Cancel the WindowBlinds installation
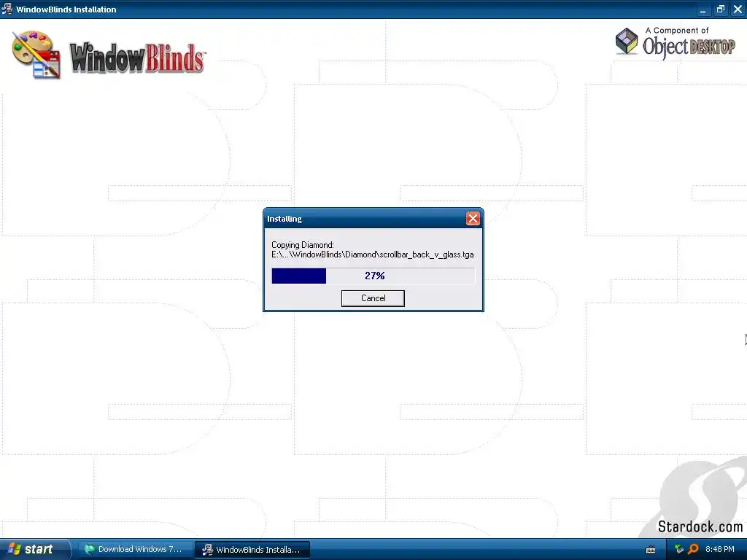Screen dimensions: 747x560 tap(373, 298)
